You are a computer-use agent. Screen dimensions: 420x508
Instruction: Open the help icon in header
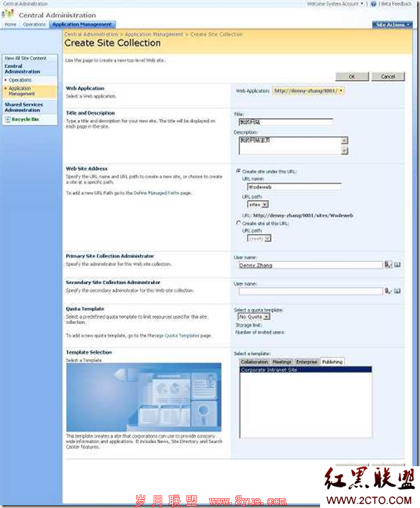pos(373,4)
